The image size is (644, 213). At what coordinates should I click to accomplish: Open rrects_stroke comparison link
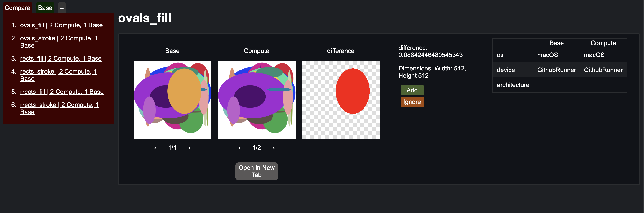point(59,105)
